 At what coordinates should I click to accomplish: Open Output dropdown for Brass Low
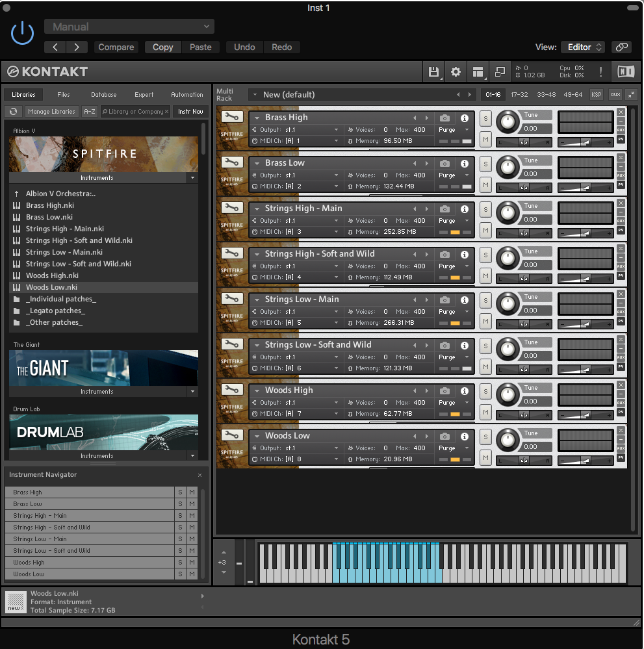pos(336,175)
